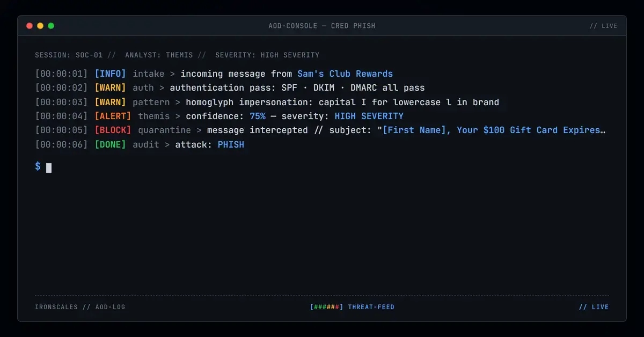Click the [00:00:05] timestamp
The width and height of the screenshot is (644, 337).
[61, 130]
